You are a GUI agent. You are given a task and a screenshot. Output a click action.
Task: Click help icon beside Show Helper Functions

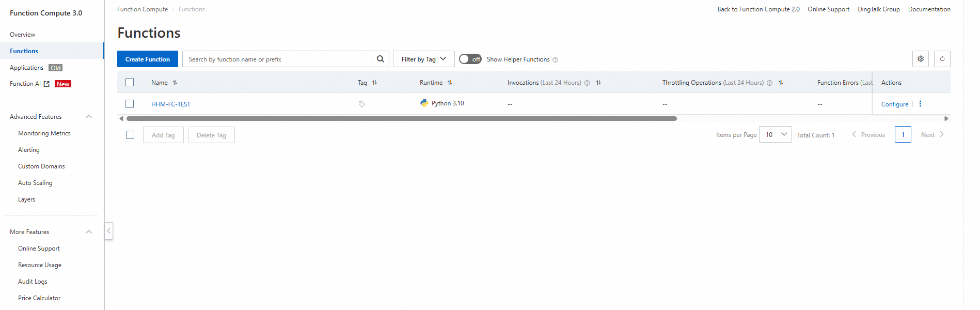(556, 60)
